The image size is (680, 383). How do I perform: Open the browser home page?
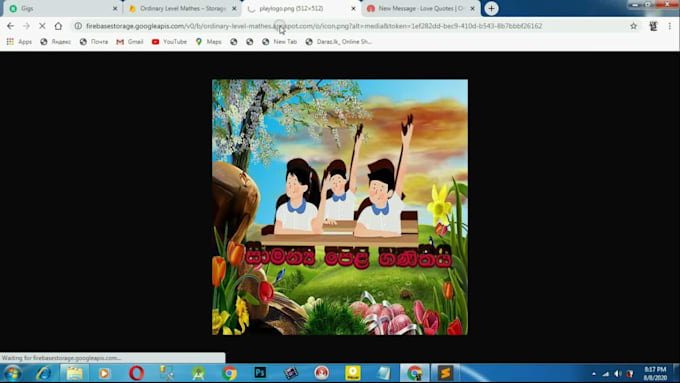click(58, 26)
